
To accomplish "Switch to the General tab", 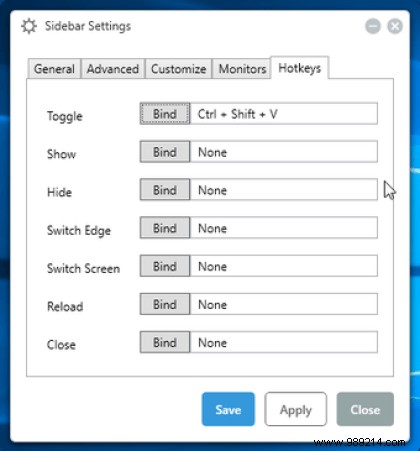I will pos(54,69).
